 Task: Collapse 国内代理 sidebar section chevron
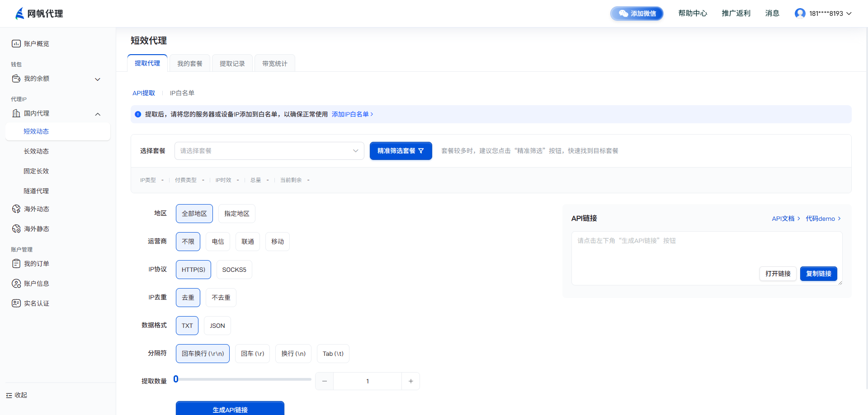click(x=98, y=114)
